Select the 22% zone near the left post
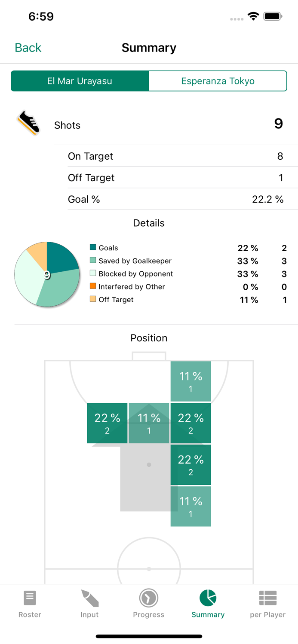Viewport: 298px width, 644px height. (x=107, y=422)
